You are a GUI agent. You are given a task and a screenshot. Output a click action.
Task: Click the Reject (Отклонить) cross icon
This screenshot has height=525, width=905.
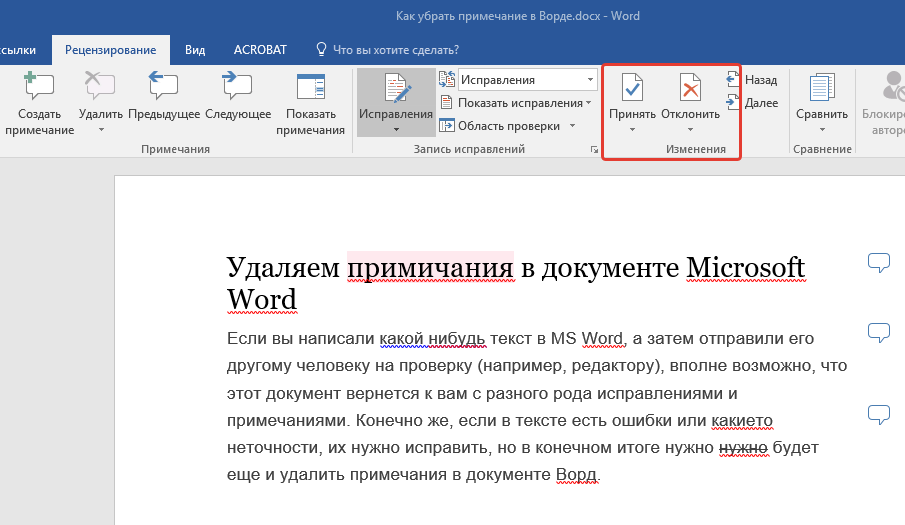tap(690, 90)
